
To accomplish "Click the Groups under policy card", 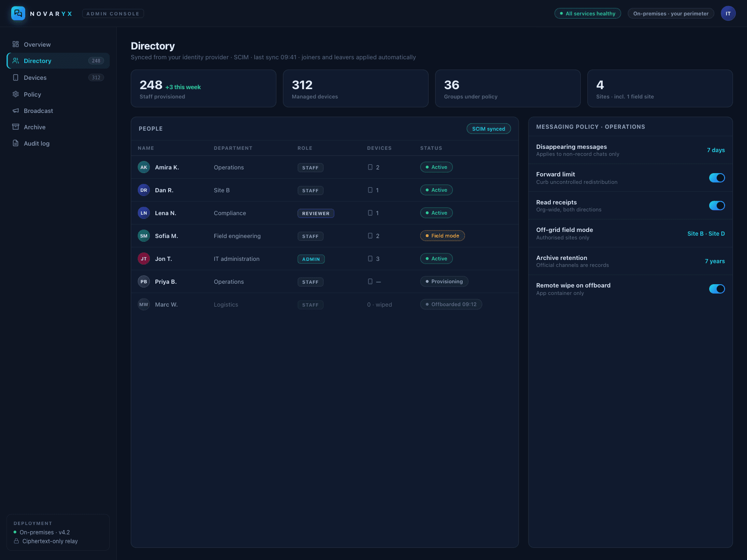I will (x=508, y=89).
